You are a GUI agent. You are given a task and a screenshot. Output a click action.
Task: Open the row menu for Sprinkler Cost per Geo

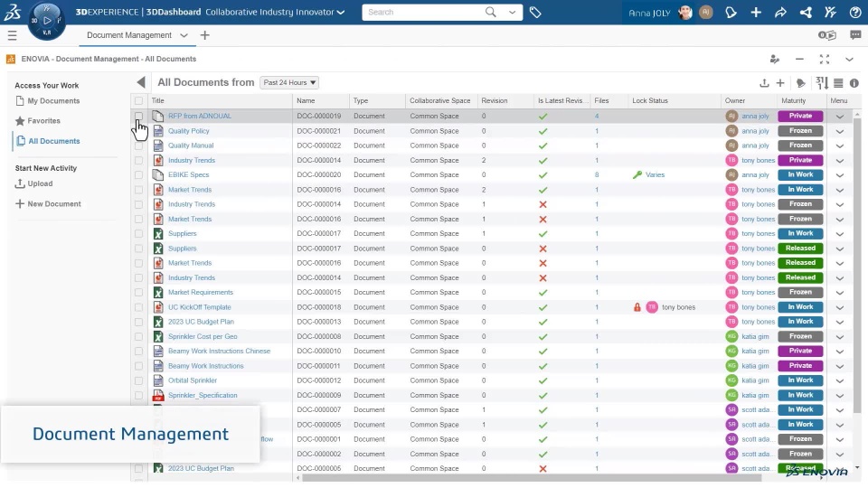coord(840,336)
